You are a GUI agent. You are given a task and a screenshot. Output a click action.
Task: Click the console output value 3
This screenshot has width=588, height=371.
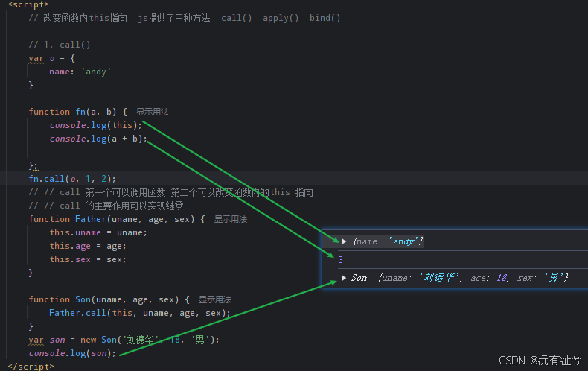click(x=340, y=260)
